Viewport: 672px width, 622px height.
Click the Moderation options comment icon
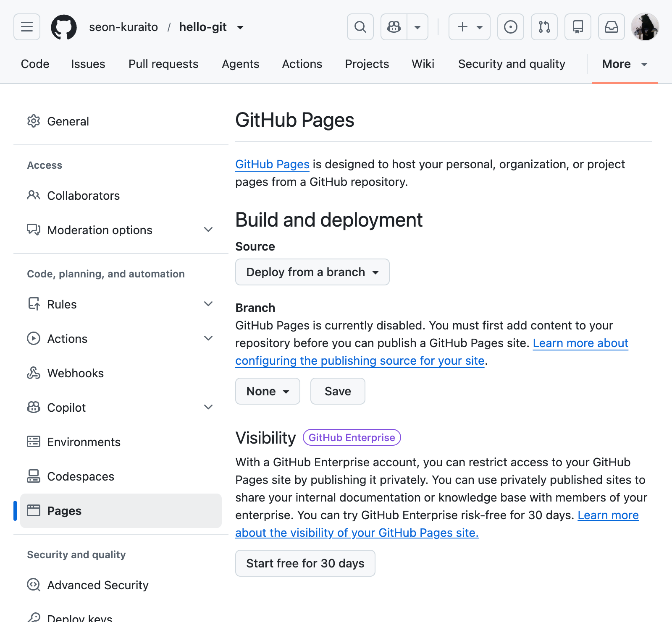[34, 230]
